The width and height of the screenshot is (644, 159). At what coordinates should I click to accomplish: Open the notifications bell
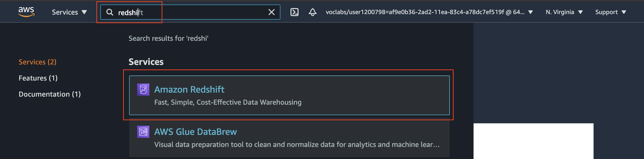point(312,12)
